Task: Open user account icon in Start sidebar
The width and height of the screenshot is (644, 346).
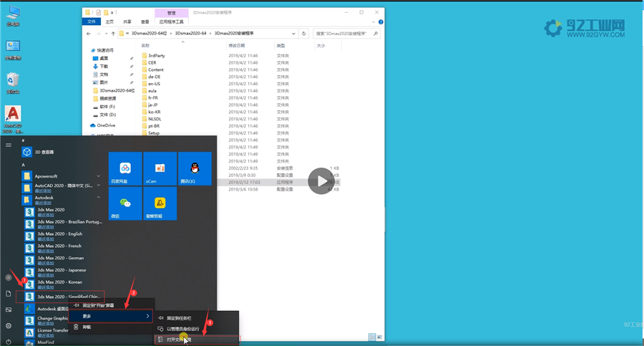Action: coord(8,278)
